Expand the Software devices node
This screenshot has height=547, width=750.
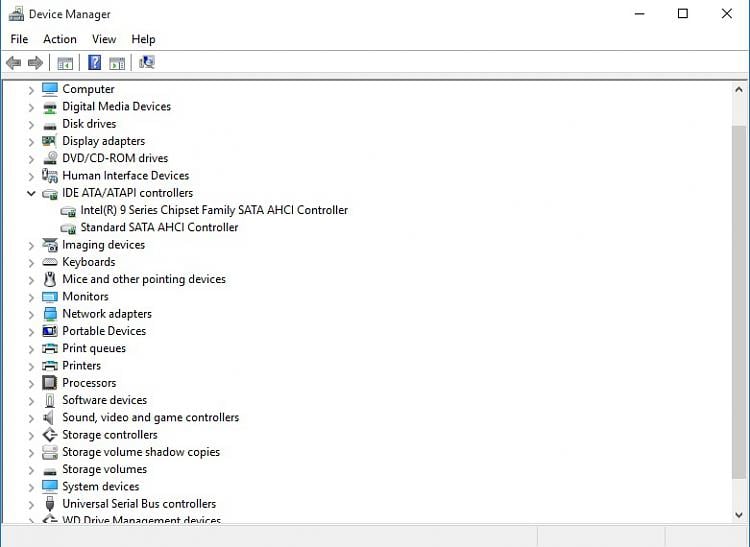(x=31, y=401)
